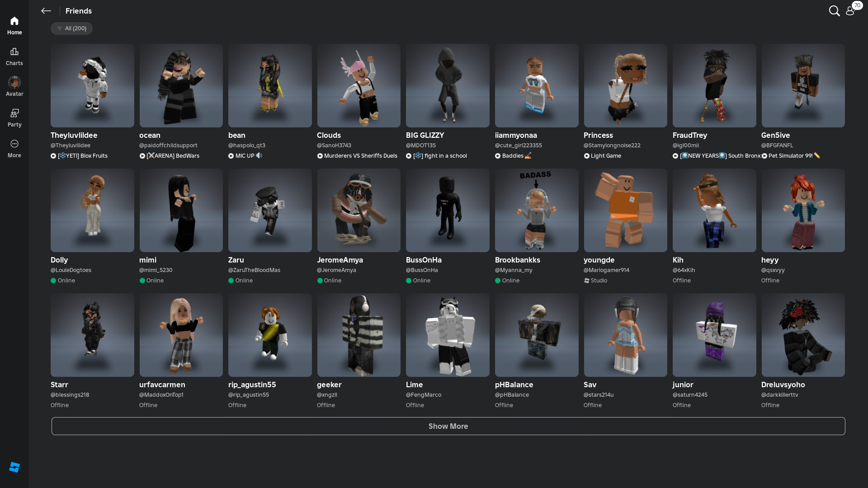Open the search magnifier icon

pos(834,11)
